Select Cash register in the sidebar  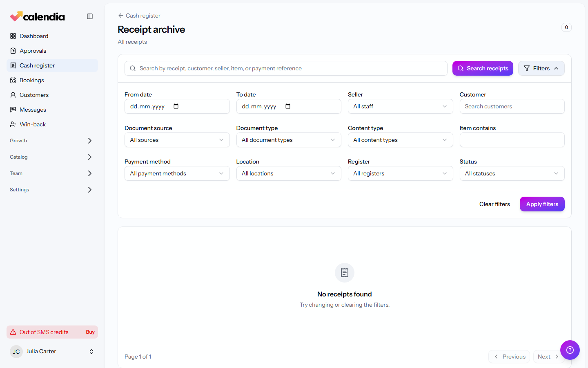tap(52, 65)
